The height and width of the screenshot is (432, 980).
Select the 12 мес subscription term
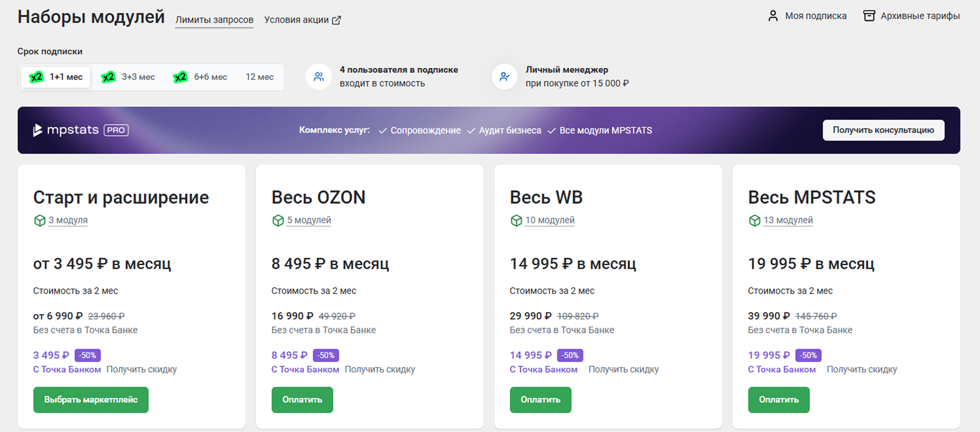coord(260,77)
